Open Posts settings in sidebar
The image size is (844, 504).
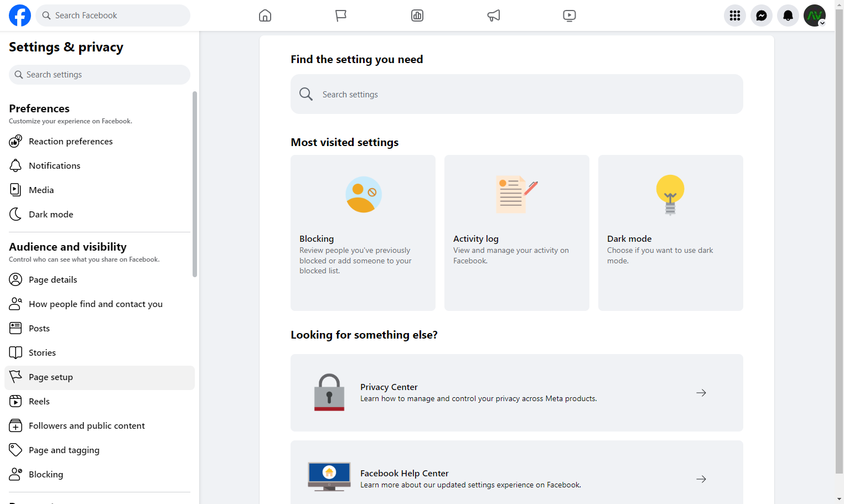coord(100,328)
